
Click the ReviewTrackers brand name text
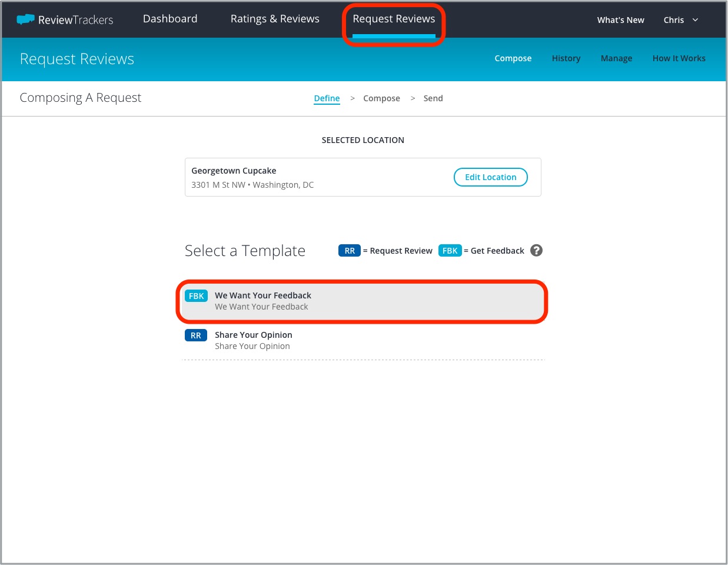click(x=75, y=20)
